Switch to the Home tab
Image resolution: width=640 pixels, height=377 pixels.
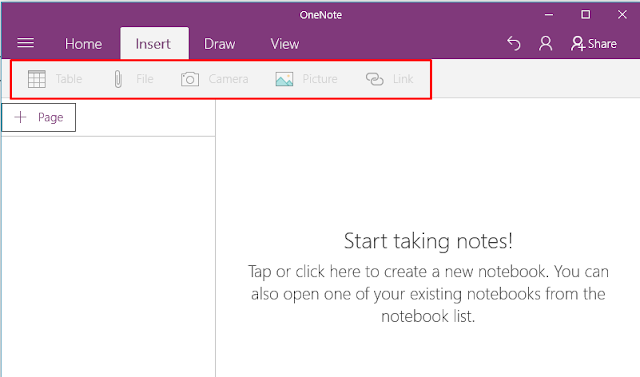pyautogui.click(x=83, y=44)
